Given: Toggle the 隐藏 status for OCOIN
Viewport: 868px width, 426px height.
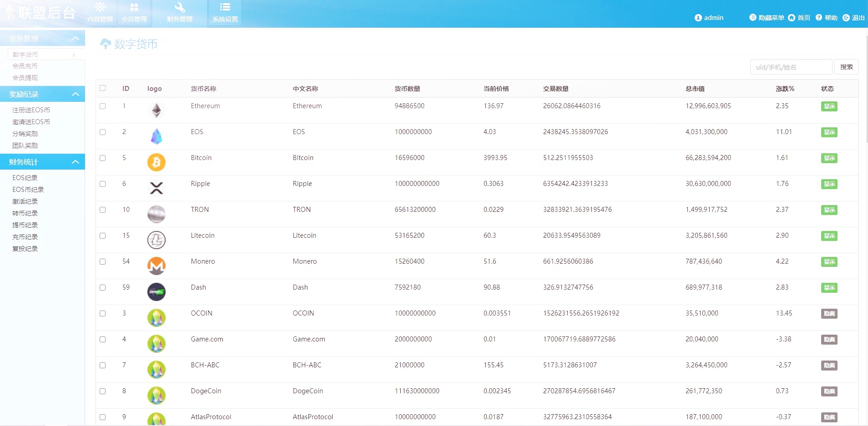Looking at the screenshot, I should [829, 314].
